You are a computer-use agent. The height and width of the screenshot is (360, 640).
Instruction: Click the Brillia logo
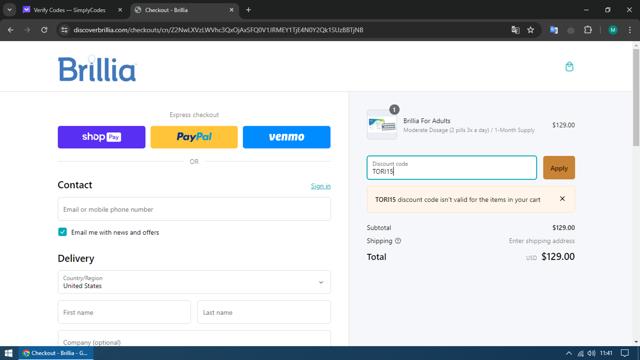pyautogui.click(x=97, y=69)
